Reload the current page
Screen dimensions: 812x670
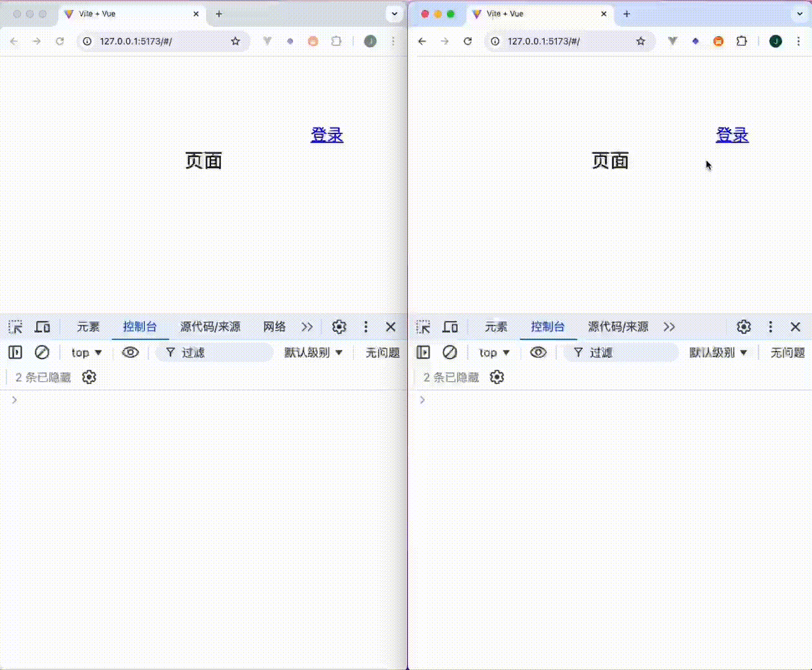point(60,42)
